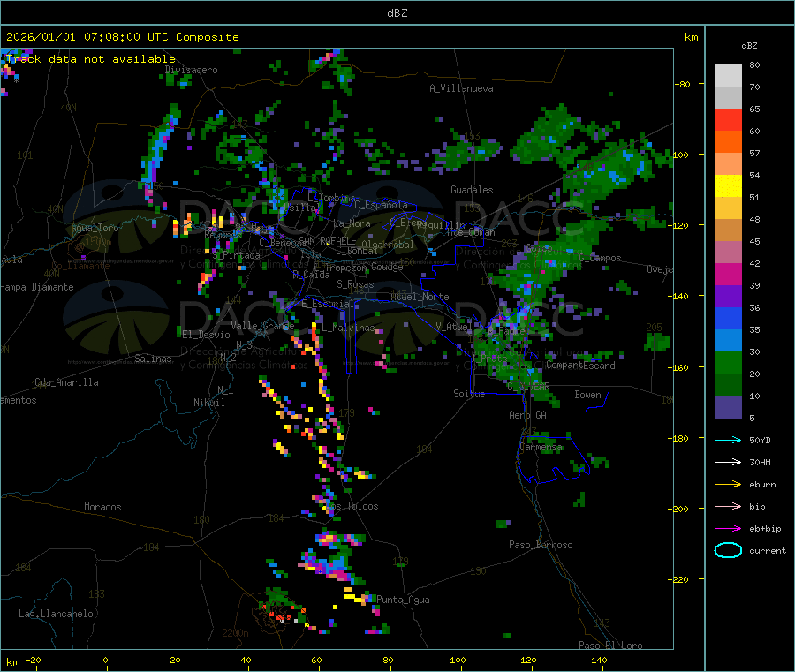
Task: Click the 'km' unit label at top right
Action: (x=691, y=37)
